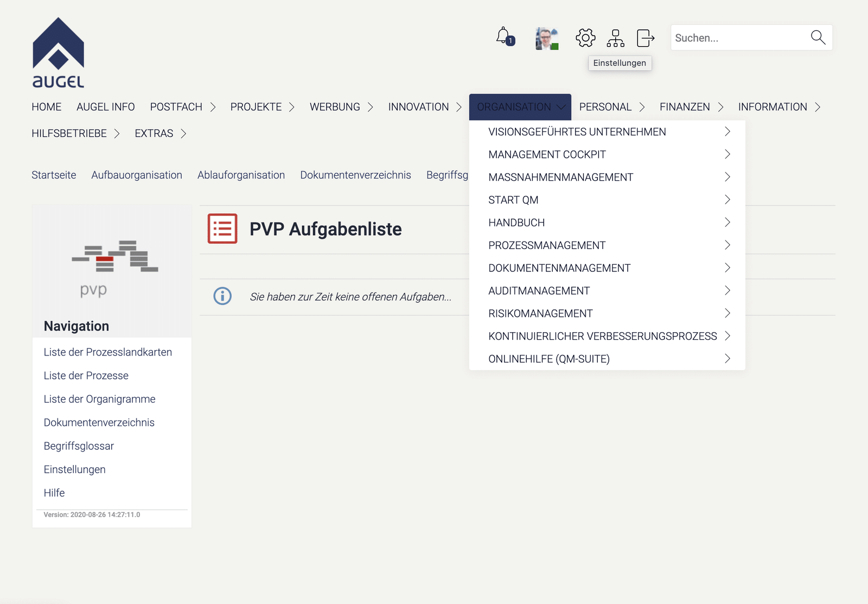Click the red PVP Aufgabenliste list icon
Screen dimensions: 868x604
coord(222,228)
